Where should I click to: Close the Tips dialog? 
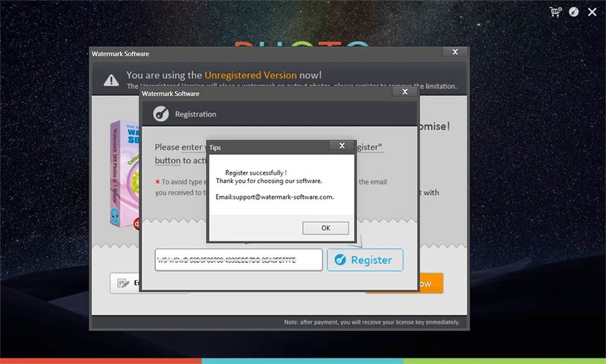coord(342,146)
